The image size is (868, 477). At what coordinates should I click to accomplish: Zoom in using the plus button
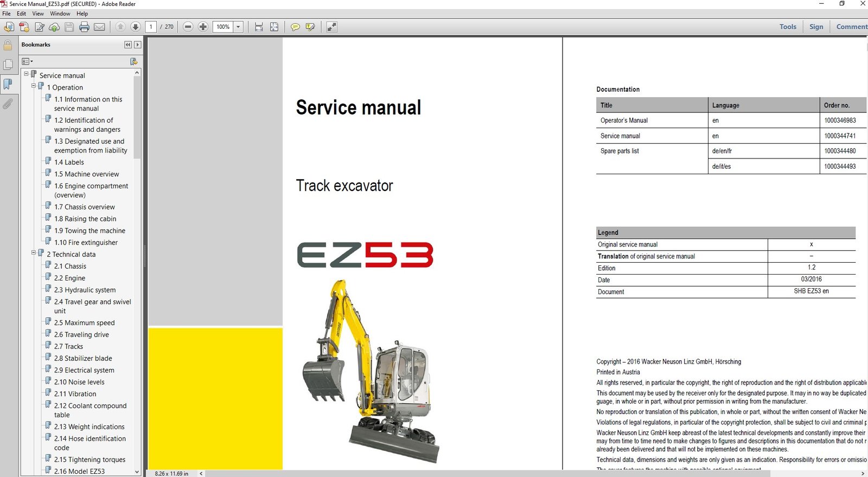coord(203,27)
